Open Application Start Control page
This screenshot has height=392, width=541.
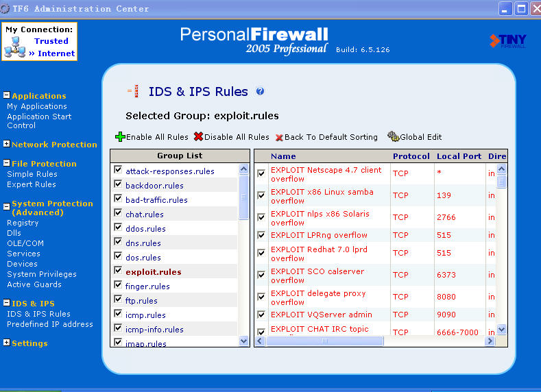39,121
